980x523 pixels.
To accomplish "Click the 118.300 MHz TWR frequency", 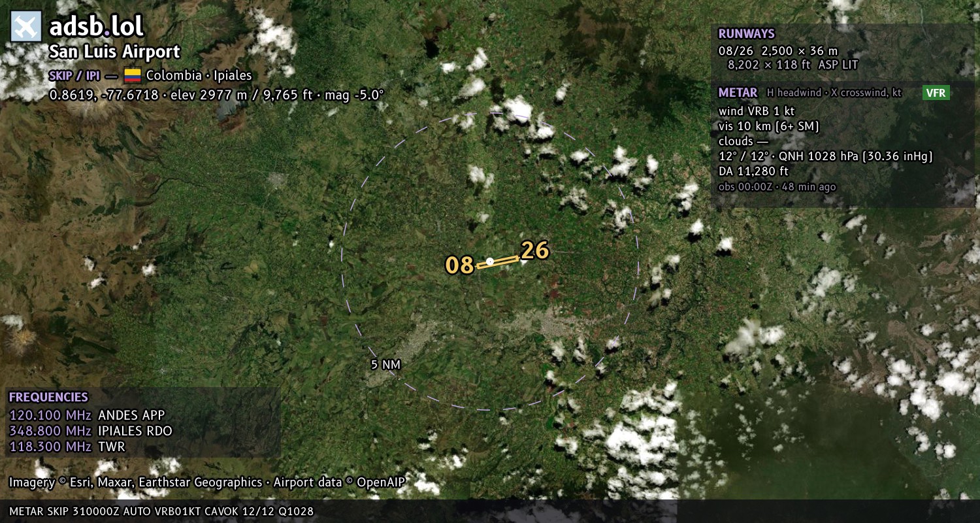I will point(67,447).
